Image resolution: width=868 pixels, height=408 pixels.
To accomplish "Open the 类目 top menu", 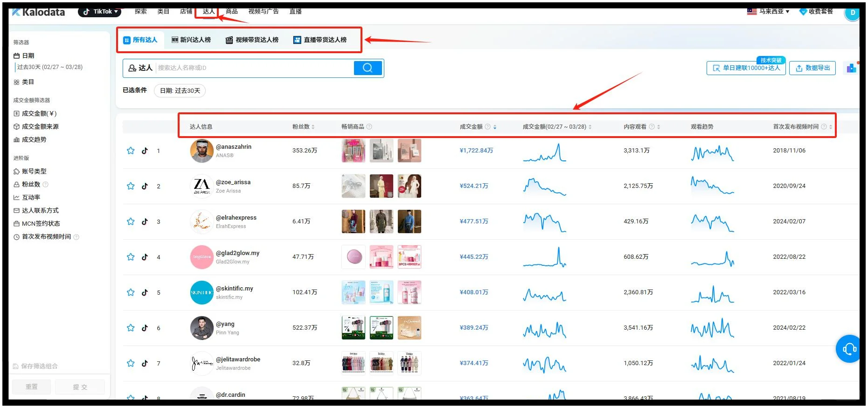I will tap(163, 12).
